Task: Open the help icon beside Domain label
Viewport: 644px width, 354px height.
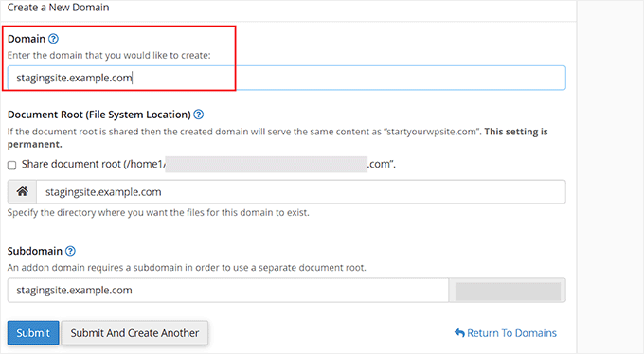Action: tap(53, 39)
